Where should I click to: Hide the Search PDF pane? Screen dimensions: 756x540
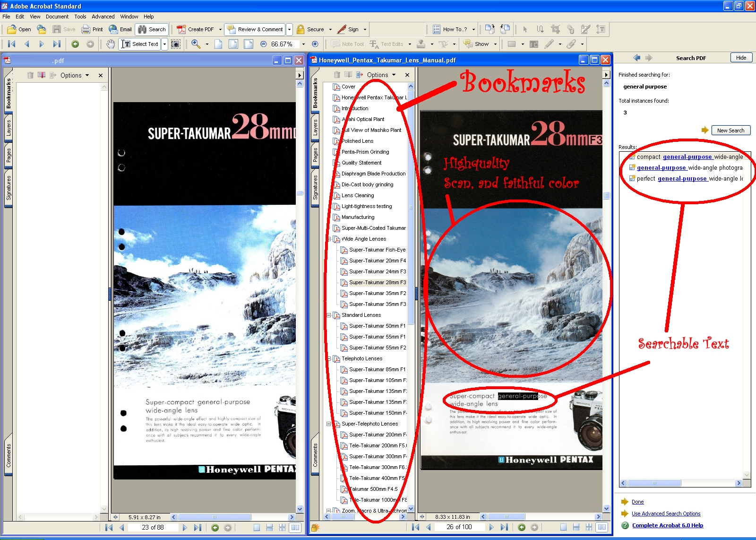(741, 58)
